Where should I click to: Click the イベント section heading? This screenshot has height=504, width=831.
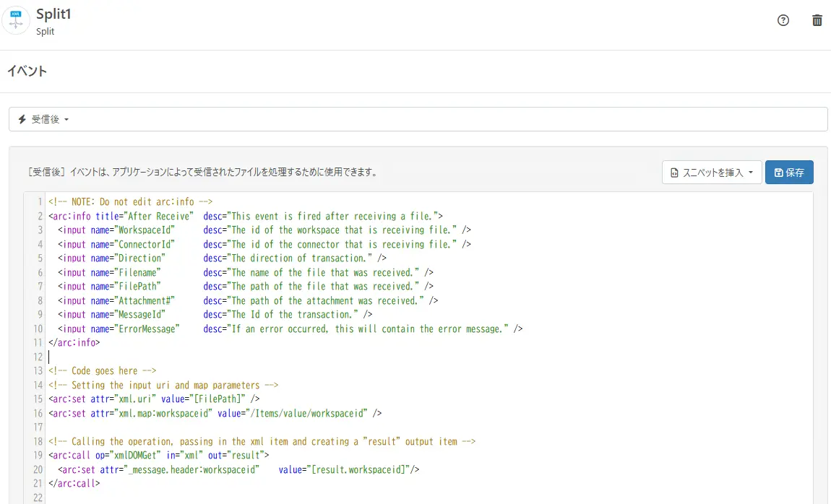coord(27,71)
